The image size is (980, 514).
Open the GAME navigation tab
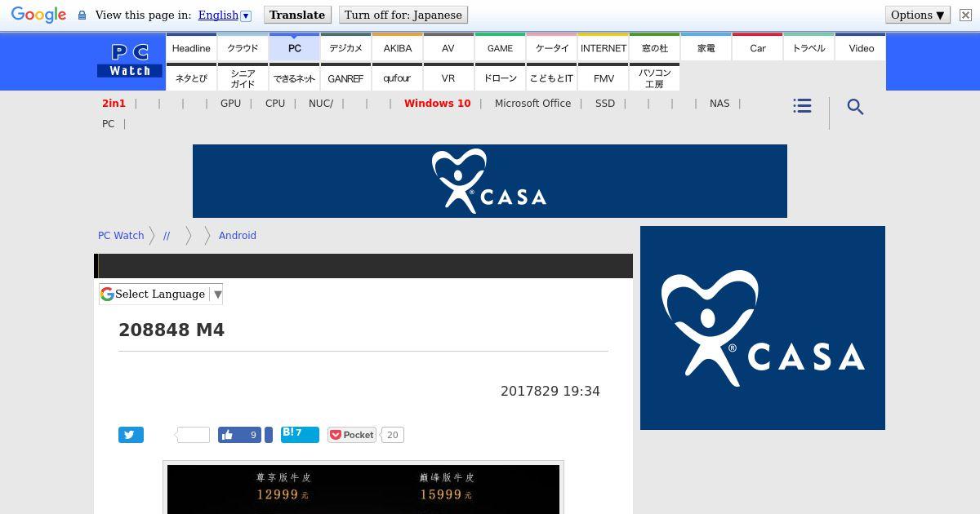click(x=500, y=48)
